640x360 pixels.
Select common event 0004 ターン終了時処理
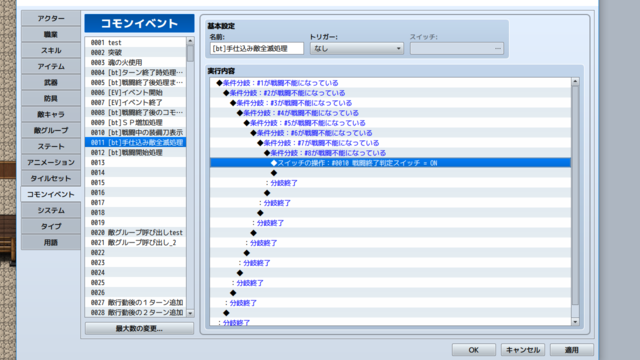point(136,72)
